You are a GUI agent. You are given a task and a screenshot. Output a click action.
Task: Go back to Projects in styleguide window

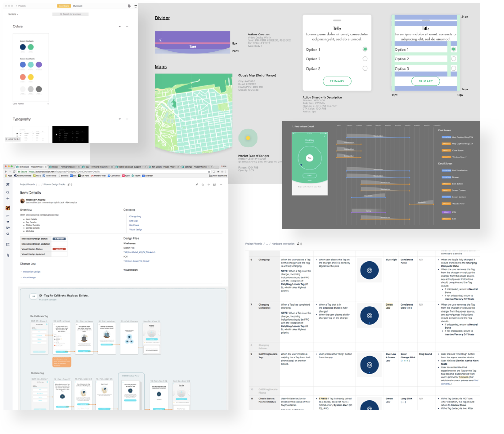click(x=21, y=6)
